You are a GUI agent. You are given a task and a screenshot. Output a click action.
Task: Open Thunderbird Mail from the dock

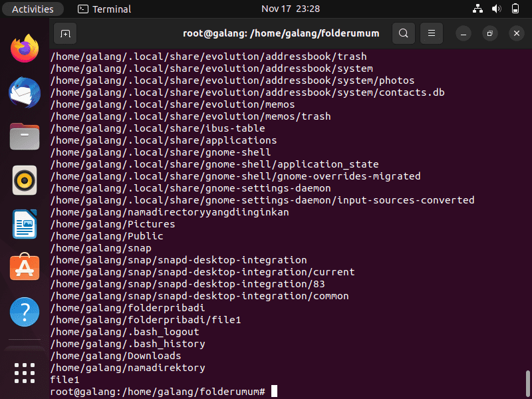(25, 92)
